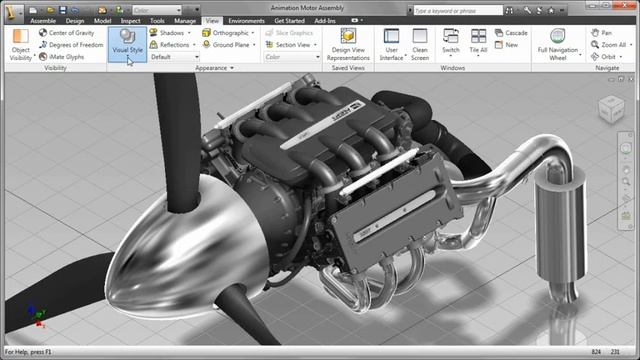Expand the Reflections dropdown arrow

(x=194, y=44)
